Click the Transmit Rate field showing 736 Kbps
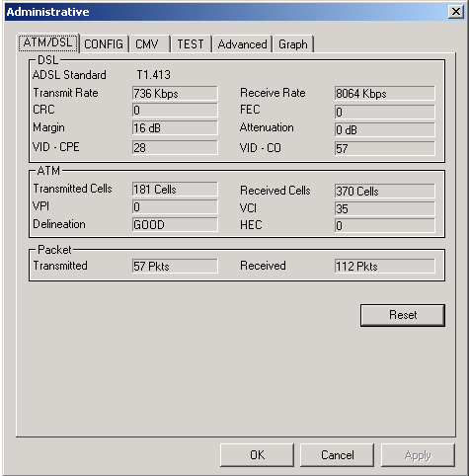 click(175, 94)
